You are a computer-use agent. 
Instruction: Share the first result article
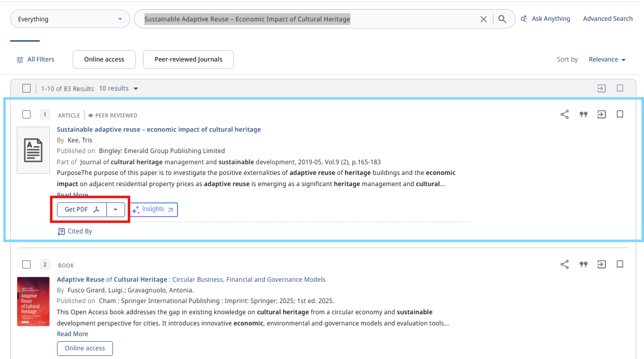[564, 114]
